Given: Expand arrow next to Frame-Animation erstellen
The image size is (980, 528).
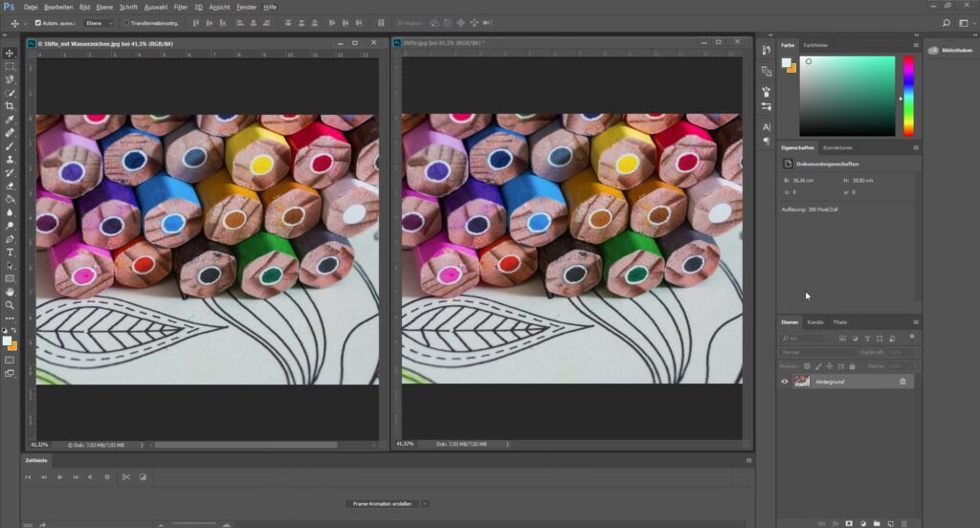Looking at the screenshot, I should (425, 503).
